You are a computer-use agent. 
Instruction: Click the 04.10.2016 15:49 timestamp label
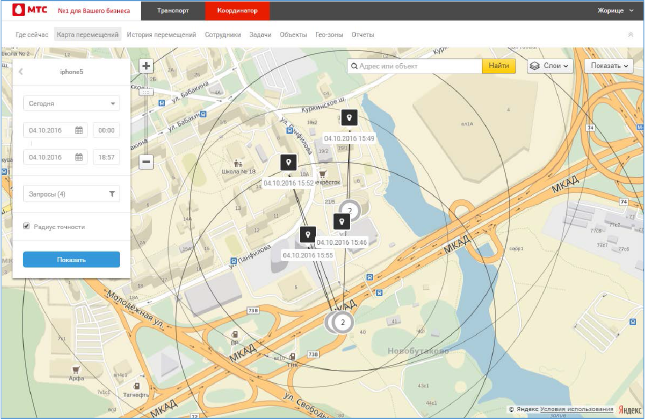(x=349, y=139)
